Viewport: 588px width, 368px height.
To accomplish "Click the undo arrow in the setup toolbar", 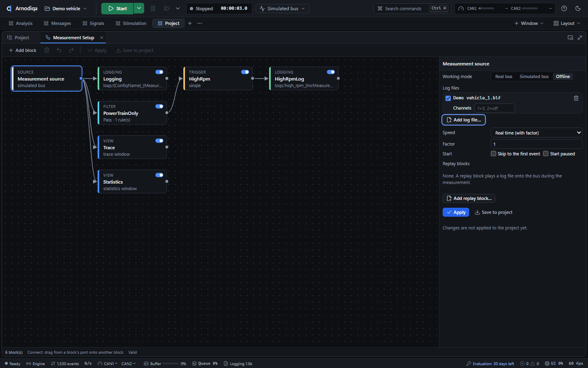I will [59, 50].
